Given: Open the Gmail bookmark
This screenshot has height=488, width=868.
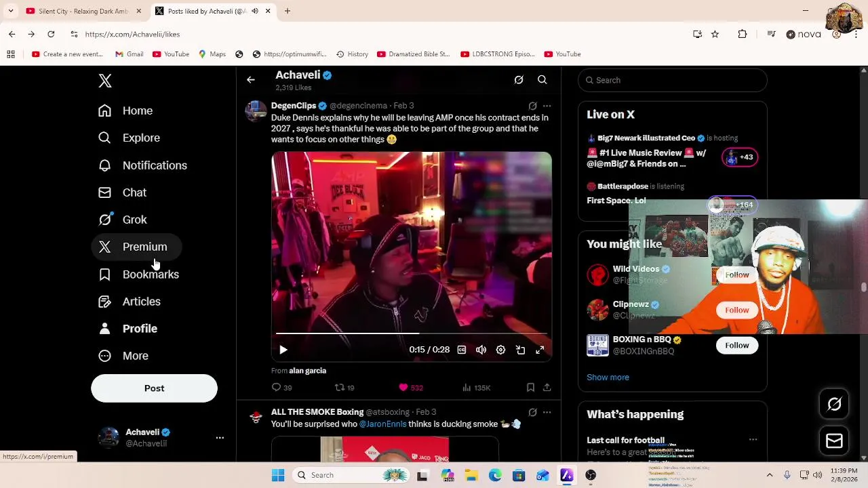Looking at the screenshot, I should (129, 54).
